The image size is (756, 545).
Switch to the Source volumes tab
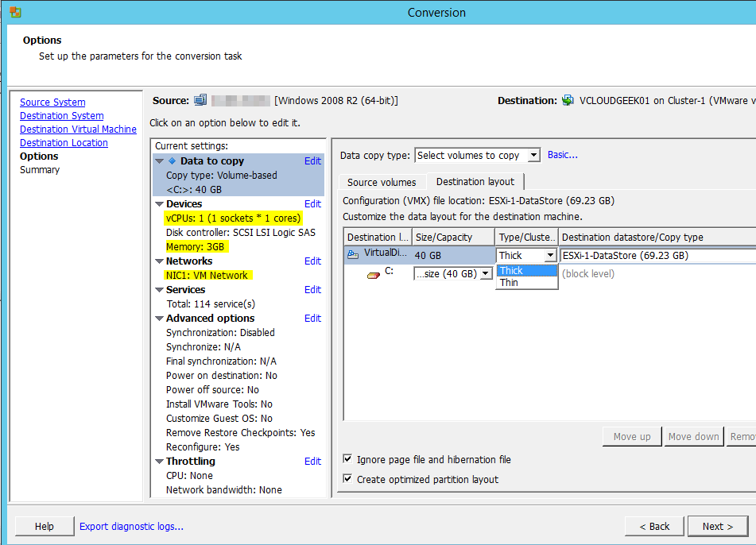coord(382,182)
